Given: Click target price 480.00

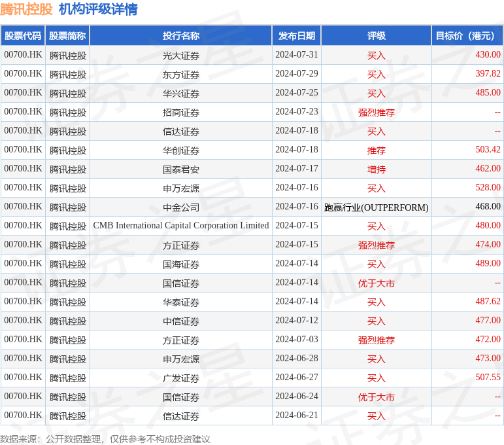Looking at the screenshot, I should [x=488, y=226].
